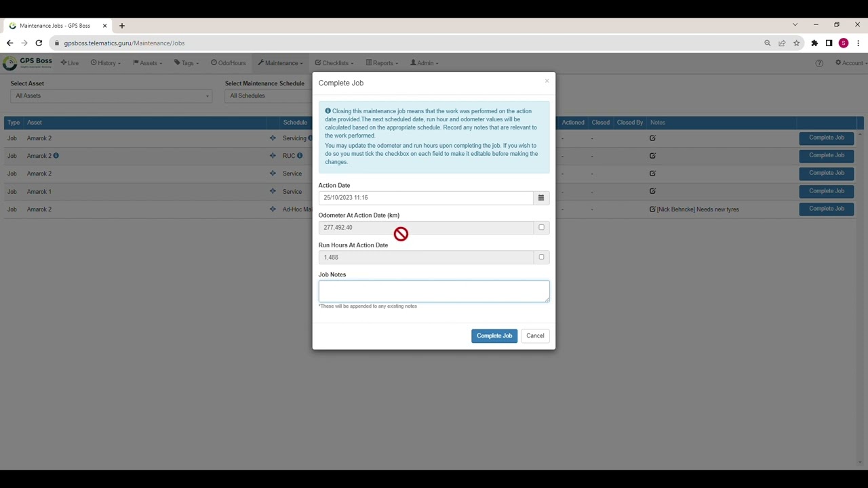Click the schedule icon in Ad-Hoc row
The image size is (868, 488).
coord(273,209)
